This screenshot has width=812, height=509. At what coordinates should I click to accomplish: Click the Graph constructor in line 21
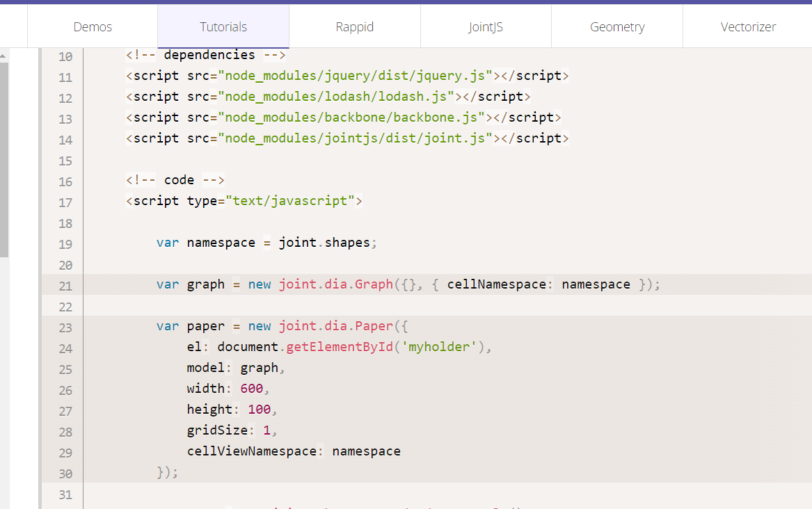click(374, 284)
